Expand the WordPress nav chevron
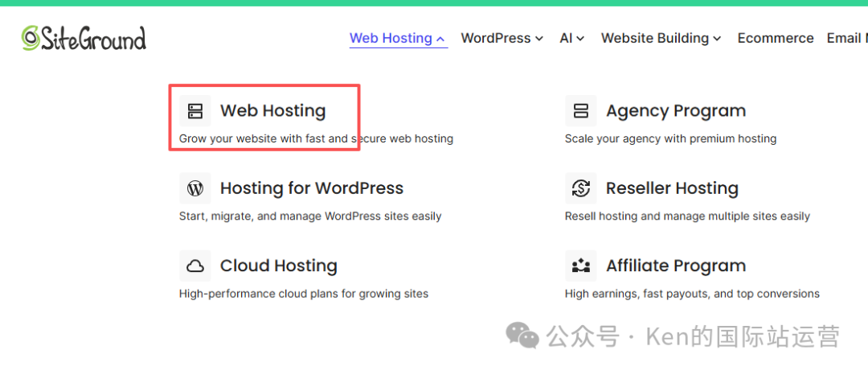Viewport: 868px width, 371px height. click(x=539, y=39)
